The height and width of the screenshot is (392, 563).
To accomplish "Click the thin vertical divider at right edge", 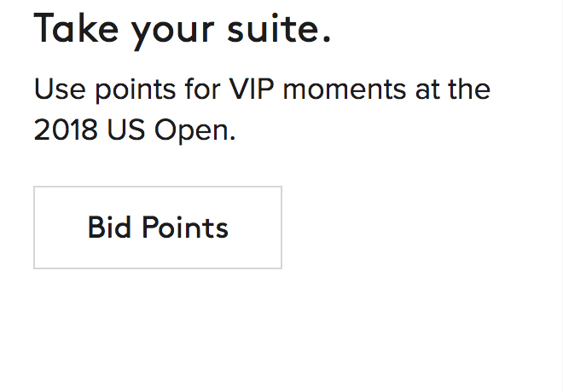I will (560, 196).
